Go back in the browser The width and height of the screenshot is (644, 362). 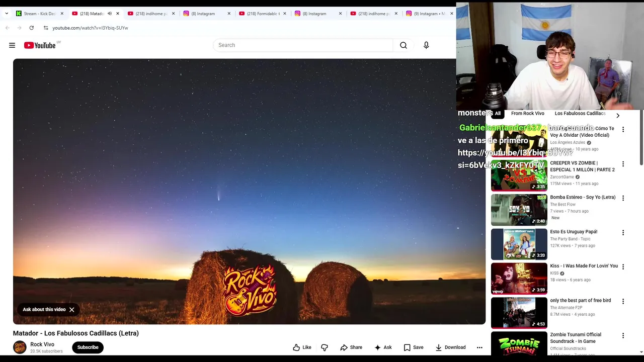coord(7,28)
